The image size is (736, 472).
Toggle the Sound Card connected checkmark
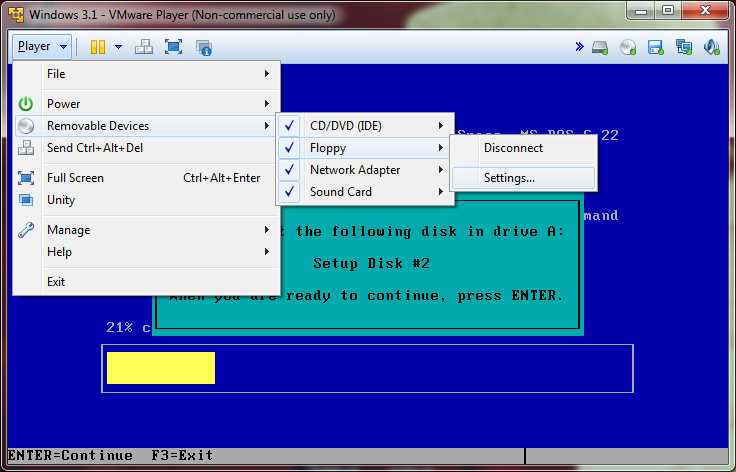[x=290, y=192]
